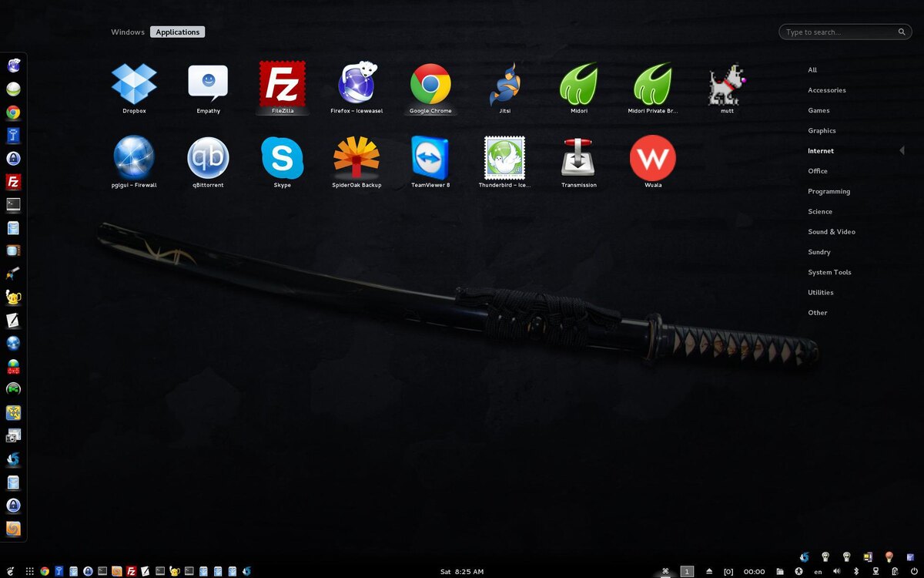The width and height of the screenshot is (924, 578).
Task: Open the accessibility menu icon
Action: [x=798, y=571]
